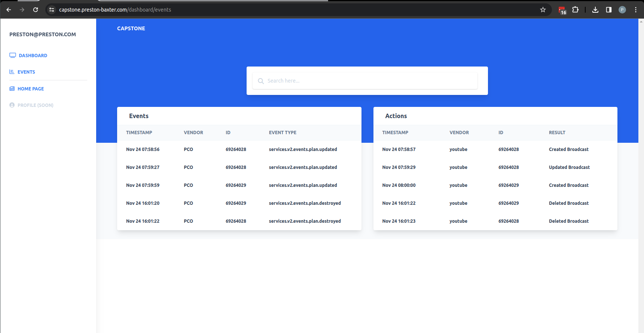Select event timestamp Nov 24 07:59:59
The width and height of the screenshot is (644, 333).
143,185
